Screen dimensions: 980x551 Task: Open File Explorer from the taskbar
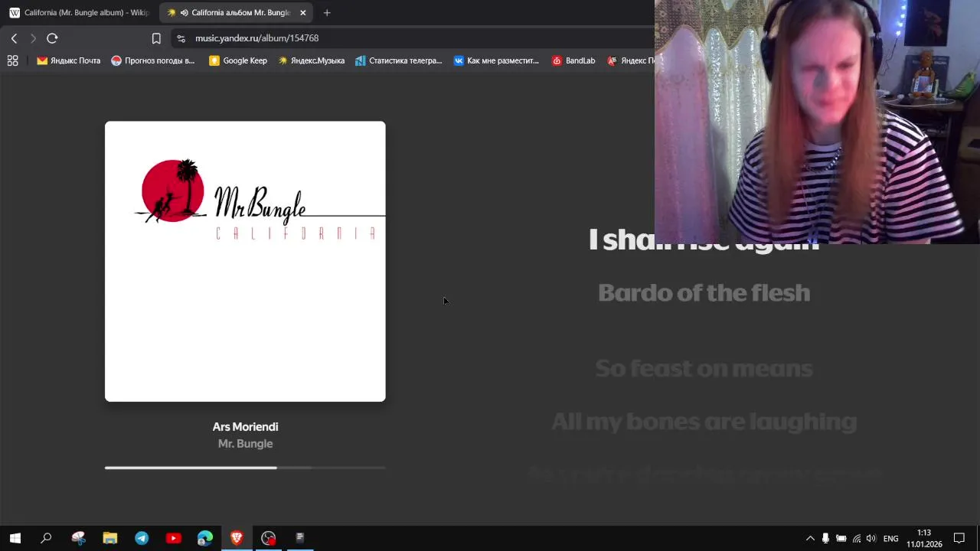[109, 538]
